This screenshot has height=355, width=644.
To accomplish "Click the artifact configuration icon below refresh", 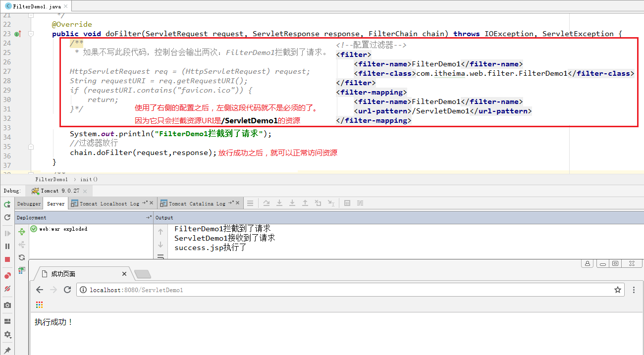I will click(x=21, y=270).
